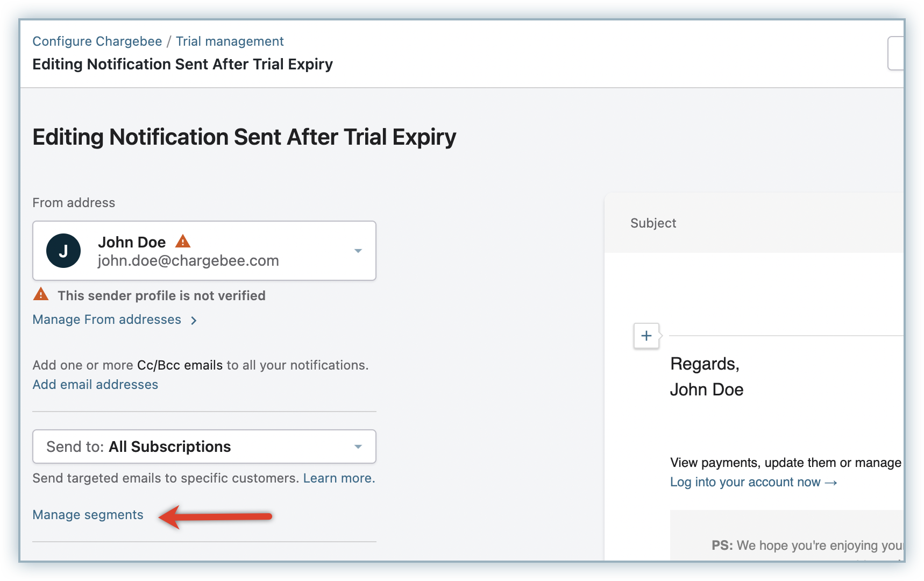Select john.doe@chargebee.com email text in sender box
This screenshot has width=924, height=581.
point(188,261)
